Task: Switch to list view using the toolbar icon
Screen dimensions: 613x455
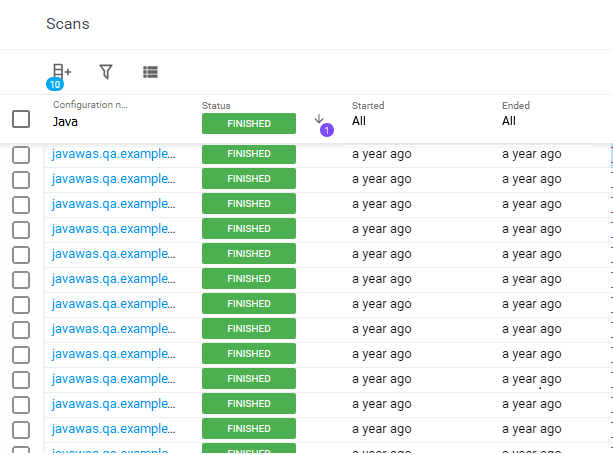Action: point(150,72)
